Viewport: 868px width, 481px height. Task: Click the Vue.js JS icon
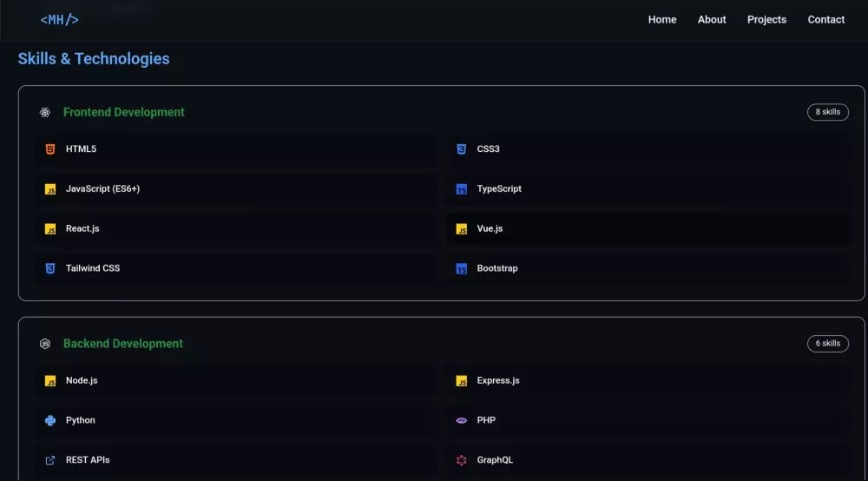point(461,228)
